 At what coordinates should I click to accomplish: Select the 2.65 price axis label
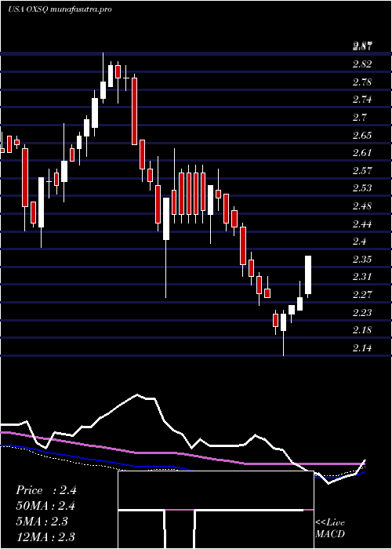(x=362, y=136)
